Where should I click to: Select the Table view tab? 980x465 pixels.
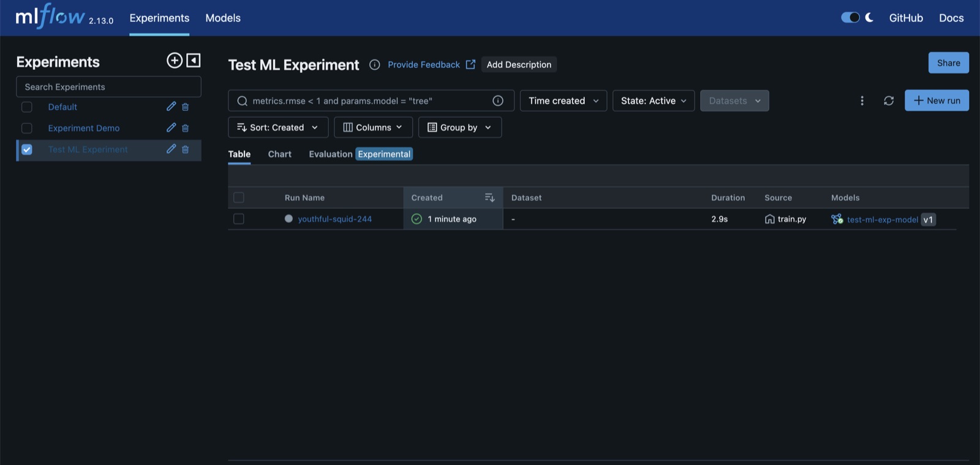click(x=239, y=154)
